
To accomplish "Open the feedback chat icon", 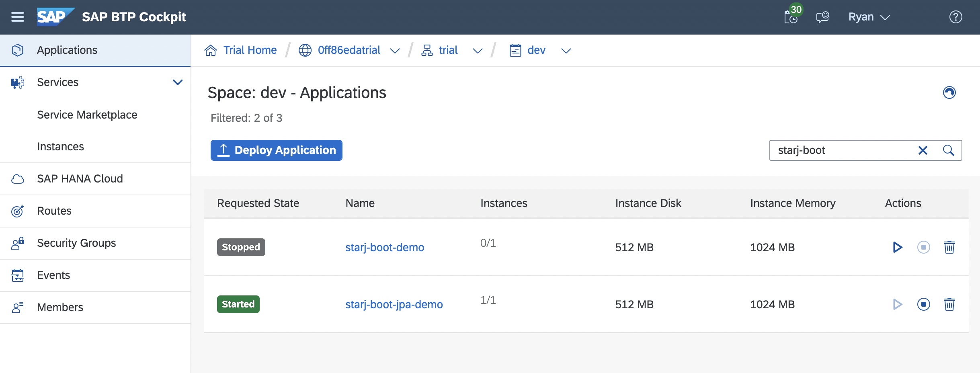I will (x=822, y=17).
